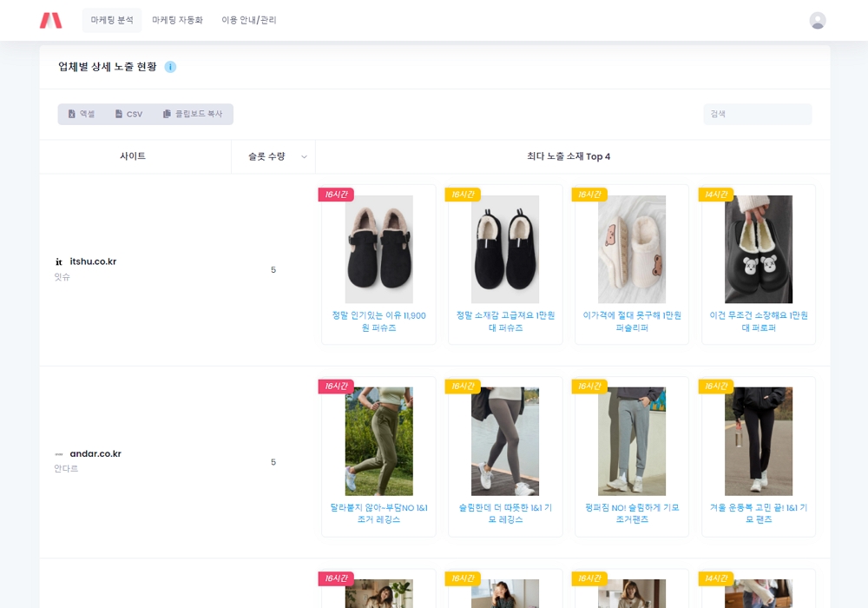Click the itshu.co.kr site favicon
Screen dimensions: 868x608
tap(59, 261)
